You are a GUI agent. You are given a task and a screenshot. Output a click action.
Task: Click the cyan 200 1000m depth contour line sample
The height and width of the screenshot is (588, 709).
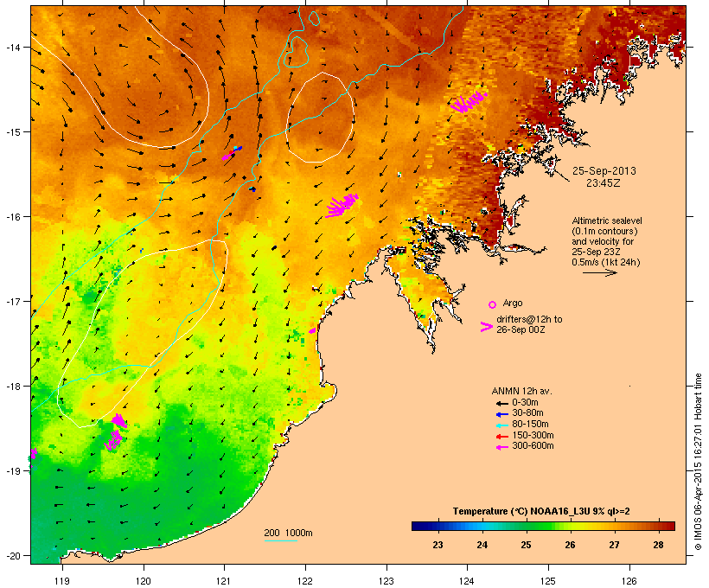[x=280, y=540]
